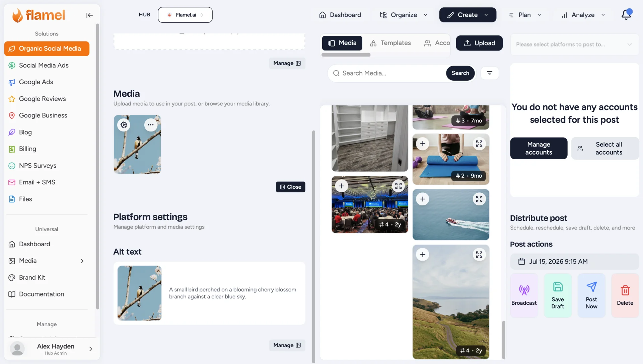Expand the speedboat ocean image

point(479,199)
